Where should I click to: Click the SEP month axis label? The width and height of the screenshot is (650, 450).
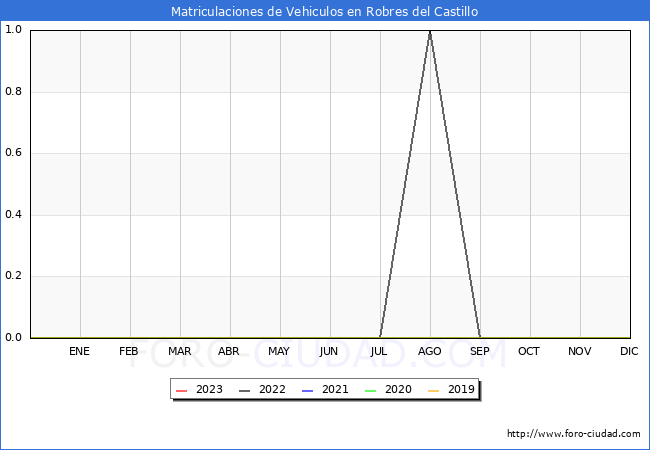tap(480, 351)
